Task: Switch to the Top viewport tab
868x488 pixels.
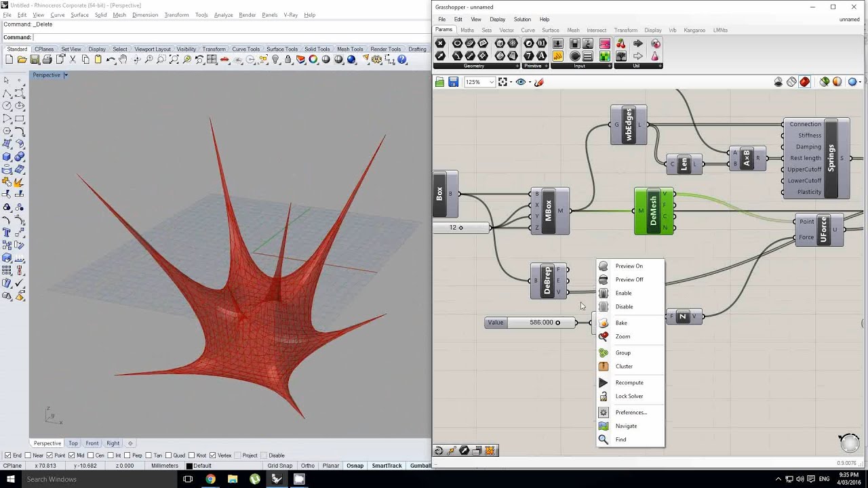Action: tap(73, 443)
